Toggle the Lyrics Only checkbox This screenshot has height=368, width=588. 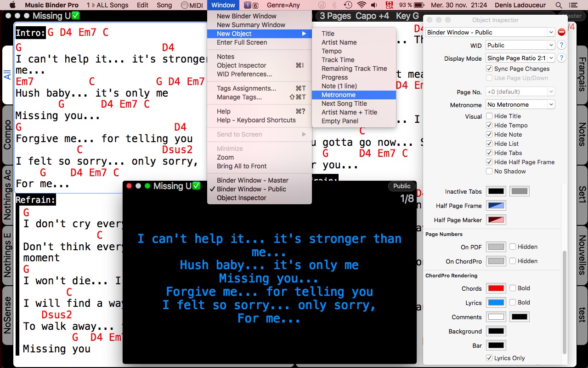[490, 358]
